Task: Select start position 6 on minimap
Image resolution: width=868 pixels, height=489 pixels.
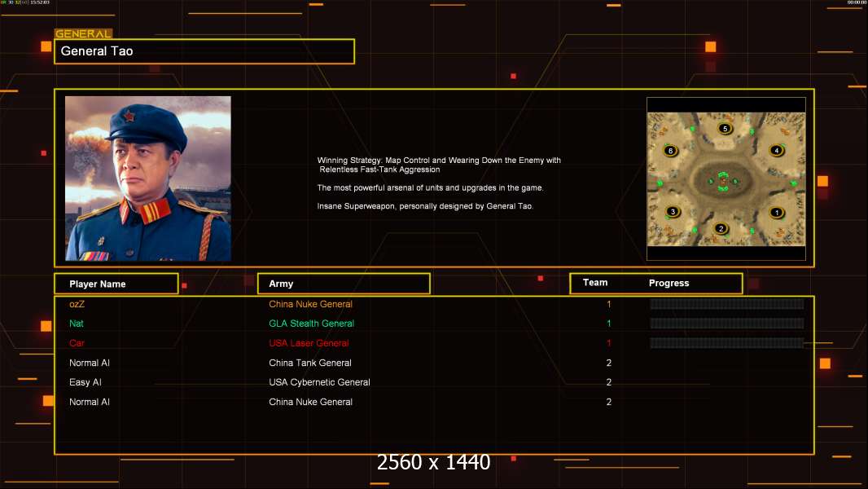Action: (x=670, y=151)
